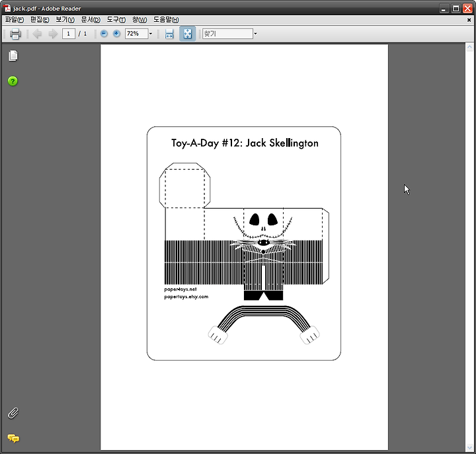Close the document with menu bar X
The image size is (476, 454).
click(x=469, y=20)
